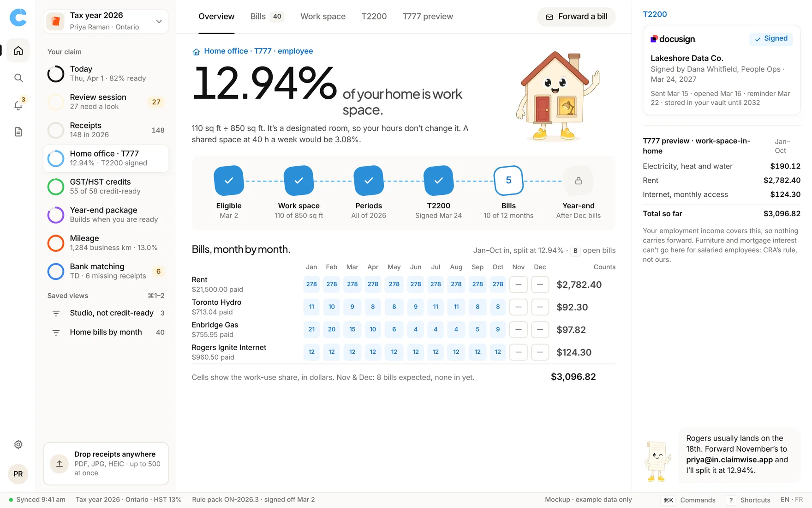Click the T2200 checkmark step
Image resolution: width=812 pixels, height=508 pixels.
(438, 181)
